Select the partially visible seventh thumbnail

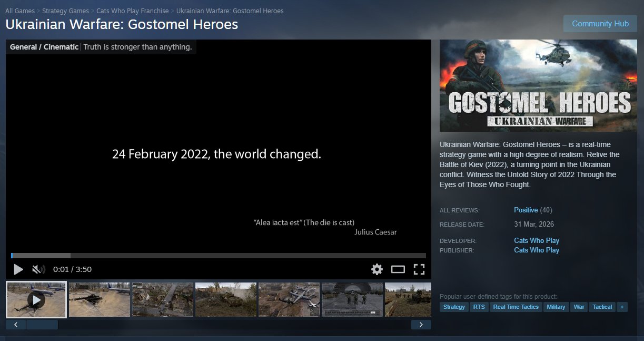(x=408, y=300)
